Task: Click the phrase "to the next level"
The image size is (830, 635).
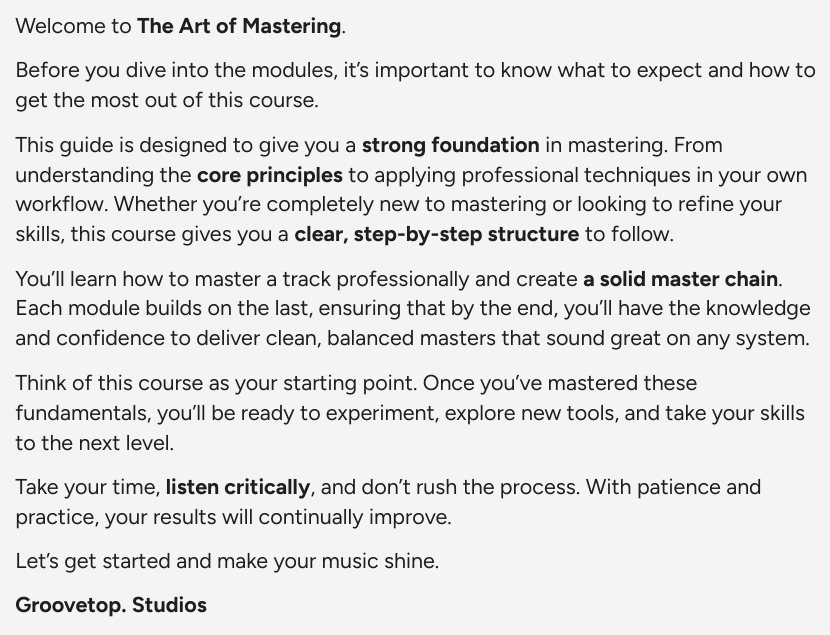Action: coord(94,443)
